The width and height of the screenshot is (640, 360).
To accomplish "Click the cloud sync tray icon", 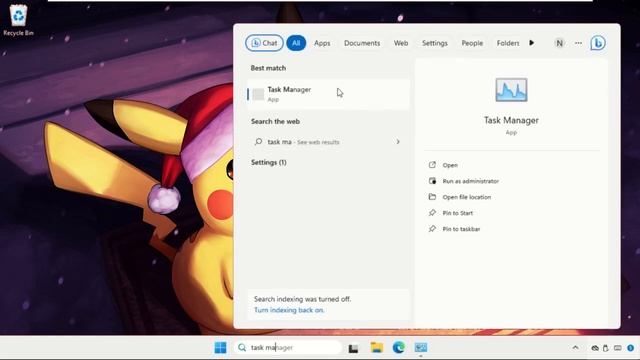I will pyautogui.click(x=595, y=348).
